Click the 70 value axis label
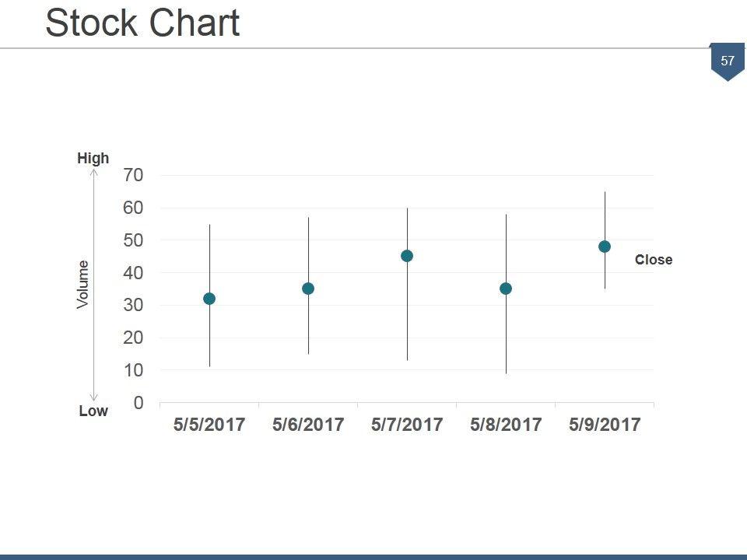The image size is (747, 560). [133, 176]
